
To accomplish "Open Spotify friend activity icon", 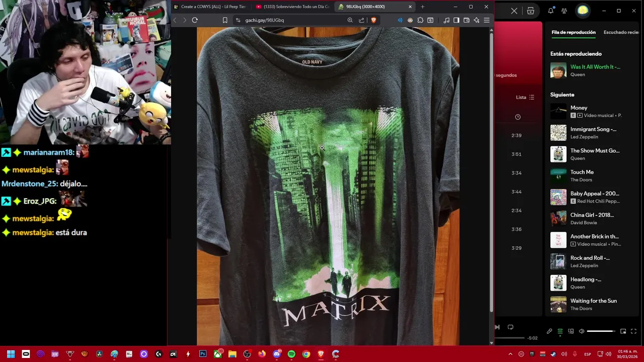I will pos(564,11).
